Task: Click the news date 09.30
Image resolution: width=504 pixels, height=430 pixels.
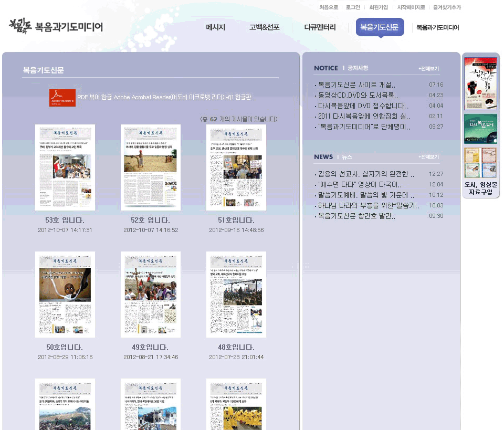Action: (x=436, y=216)
